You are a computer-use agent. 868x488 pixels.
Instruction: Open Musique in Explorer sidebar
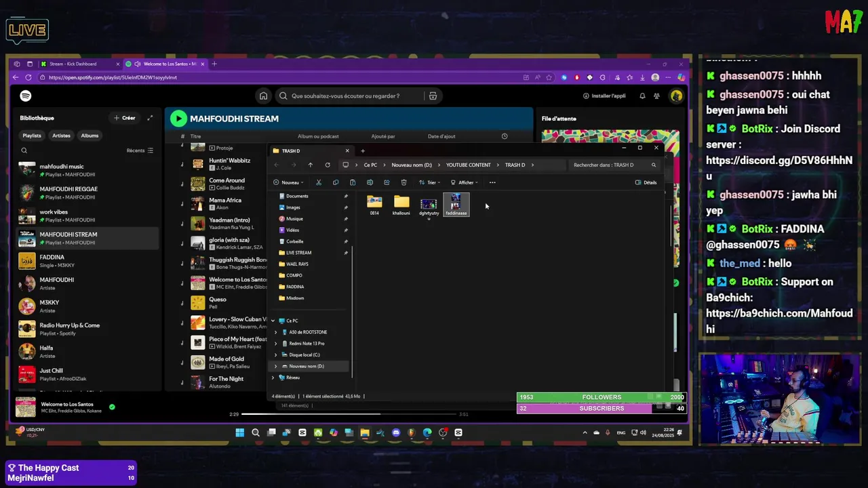pos(294,219)
